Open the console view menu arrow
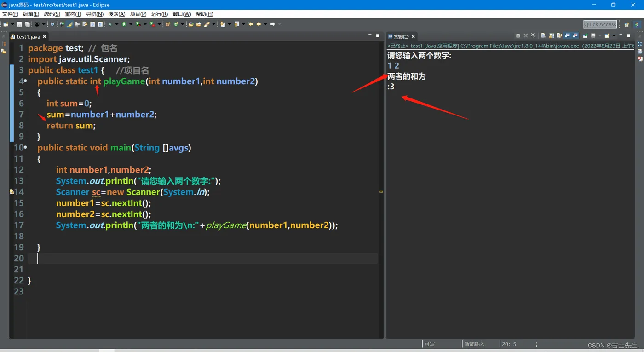 [614, 35]
